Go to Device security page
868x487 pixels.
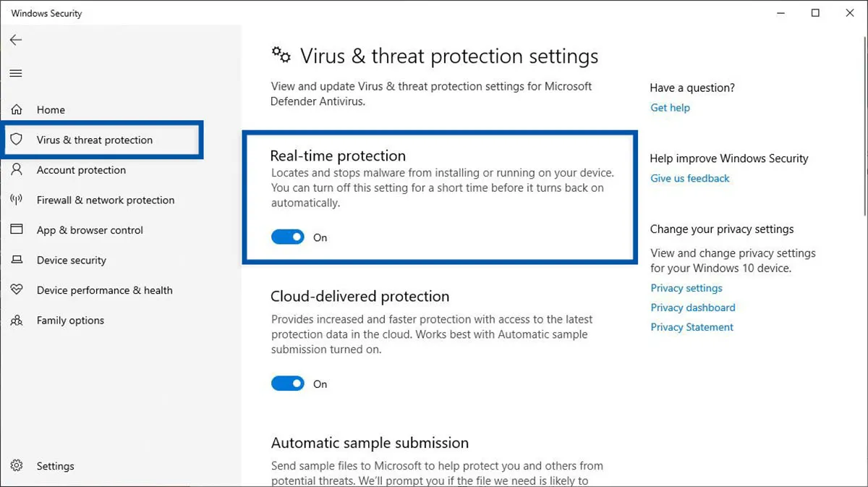[72, 261]
